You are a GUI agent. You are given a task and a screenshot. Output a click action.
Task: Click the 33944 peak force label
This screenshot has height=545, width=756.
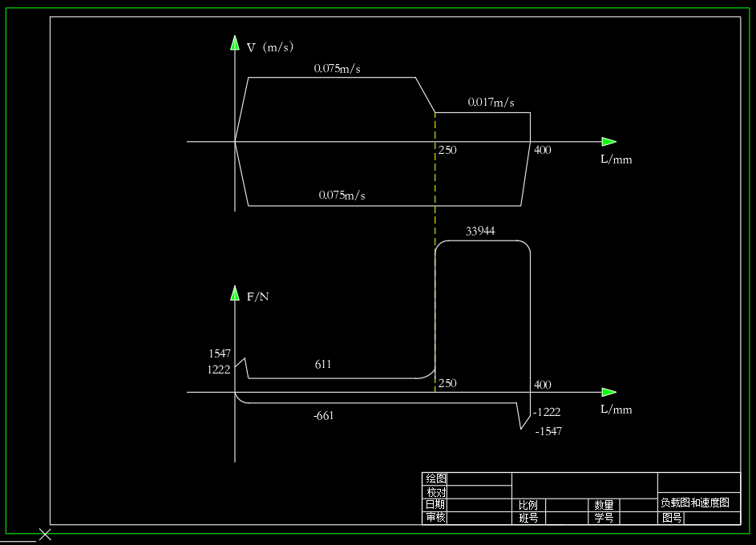481,230
